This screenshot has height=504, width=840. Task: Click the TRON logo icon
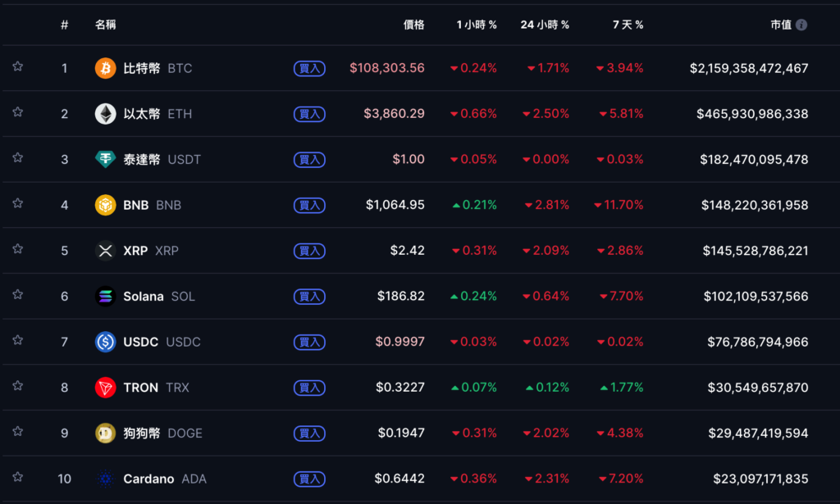(105, 388)
